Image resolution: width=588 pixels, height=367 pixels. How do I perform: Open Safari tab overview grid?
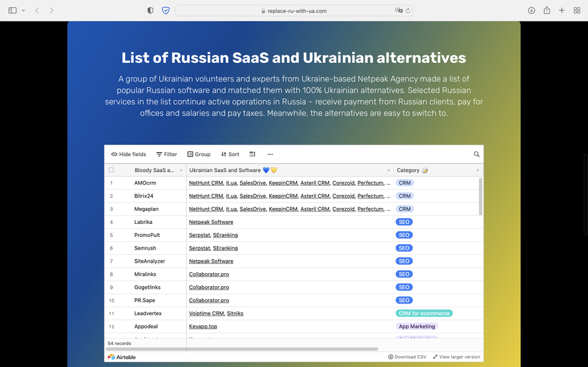(577, 10)
